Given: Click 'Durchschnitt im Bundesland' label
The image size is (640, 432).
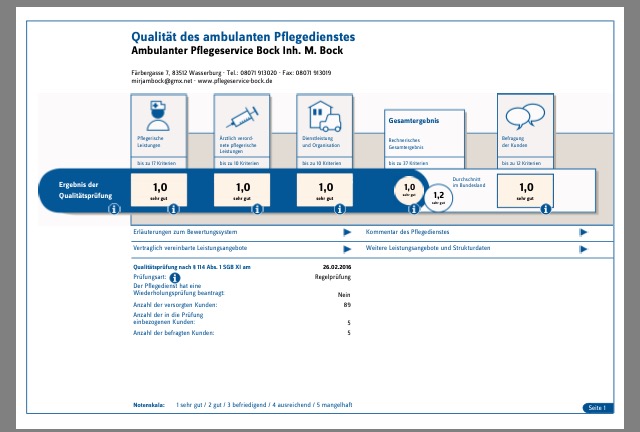Looking at the screenshot, I should pos(469,182).
